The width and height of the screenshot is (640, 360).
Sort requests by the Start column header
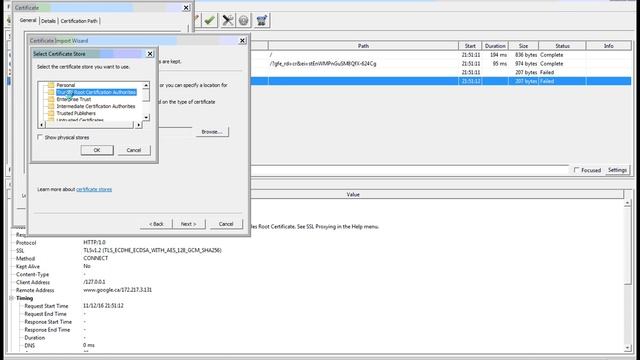(470, 46)
